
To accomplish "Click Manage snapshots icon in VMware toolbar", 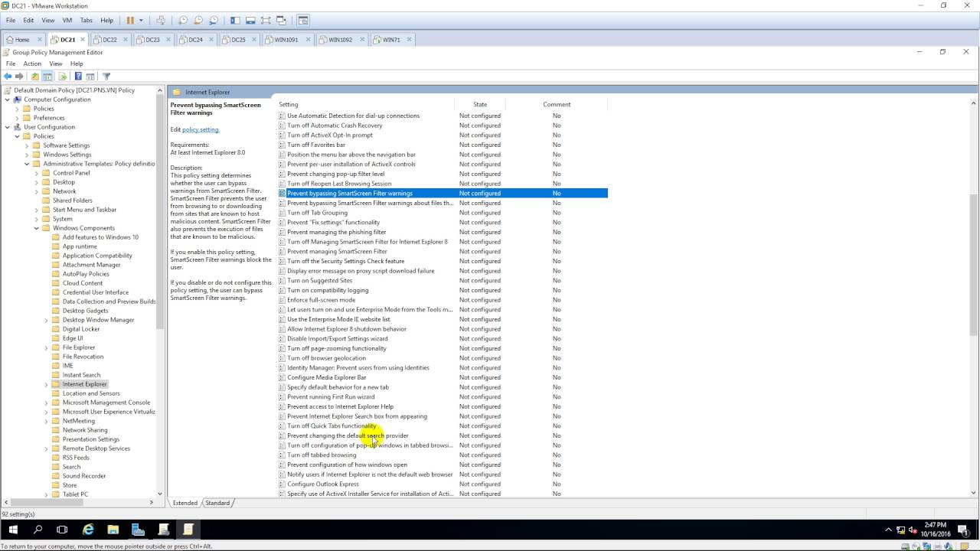I will pyautogui.click(x=214, y=21).
